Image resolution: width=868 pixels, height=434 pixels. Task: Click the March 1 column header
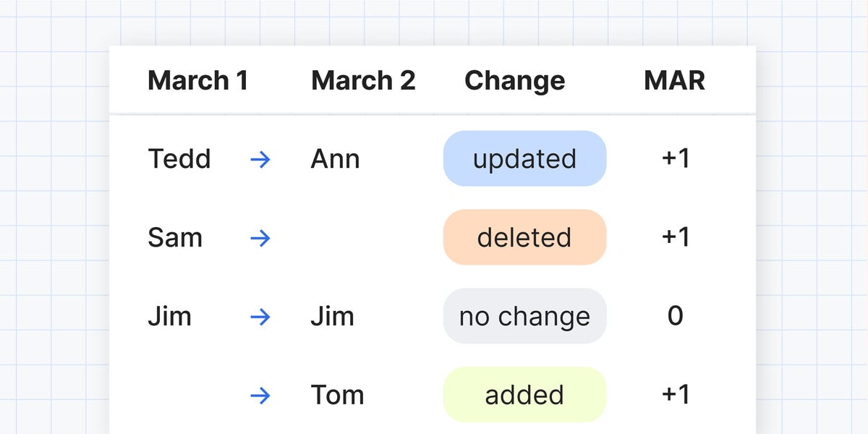(x=197, y=80)
